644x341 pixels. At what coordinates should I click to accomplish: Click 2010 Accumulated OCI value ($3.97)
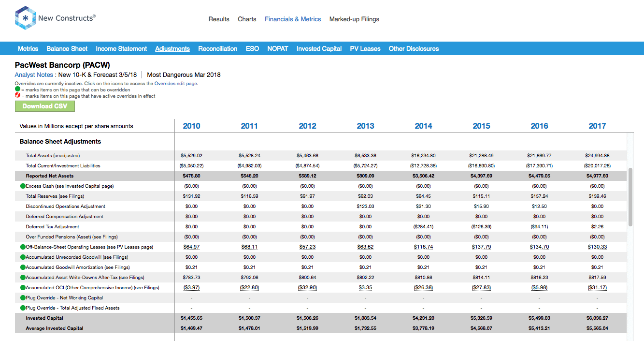pyautogui.click(x=191, y=288)
